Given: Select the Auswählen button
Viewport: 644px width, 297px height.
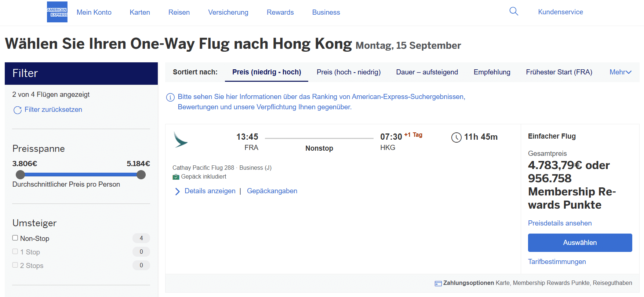Looking at the screenshot, I should tap(580, 242).
